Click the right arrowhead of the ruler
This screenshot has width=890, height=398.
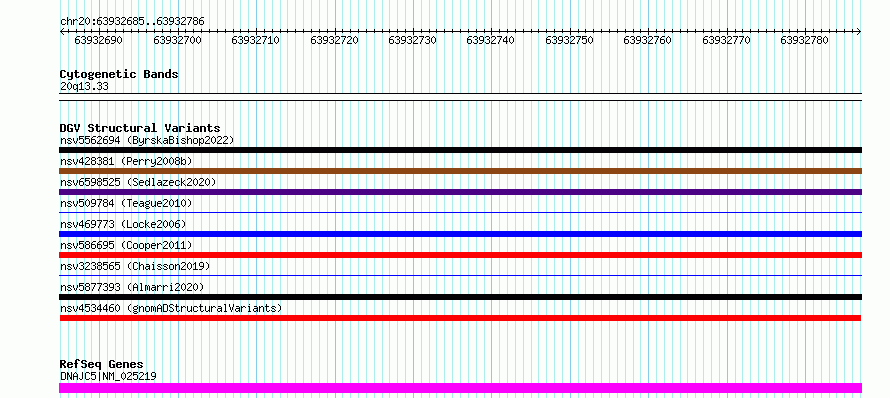pos(859,32)
